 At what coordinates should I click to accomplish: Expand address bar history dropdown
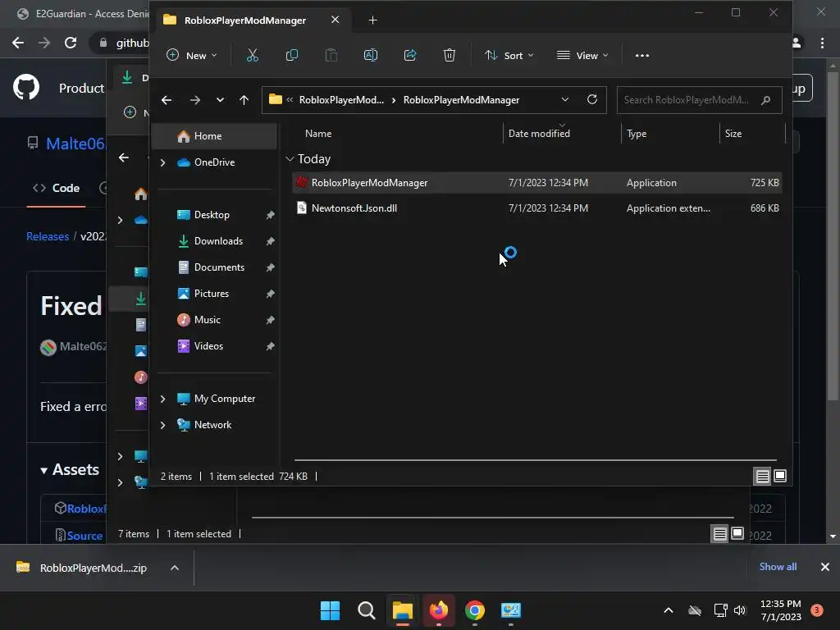[564, 99]
